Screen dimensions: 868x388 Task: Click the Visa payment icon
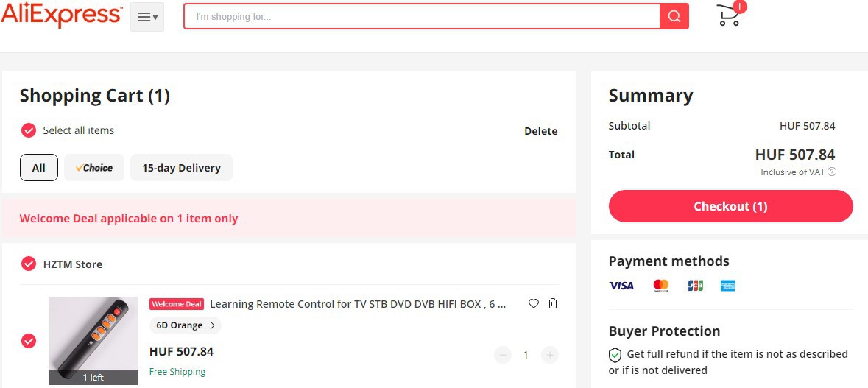click(x=621, y=286)
